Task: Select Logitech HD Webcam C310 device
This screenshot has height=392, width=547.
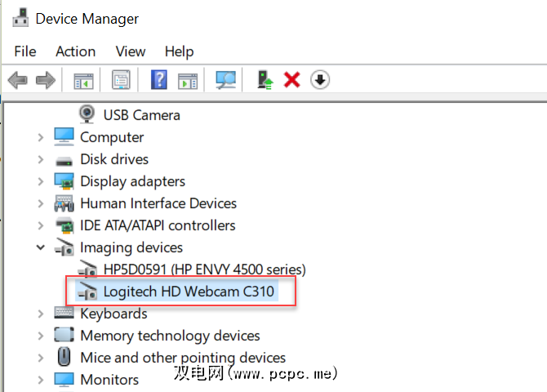Action: [189, 292]
